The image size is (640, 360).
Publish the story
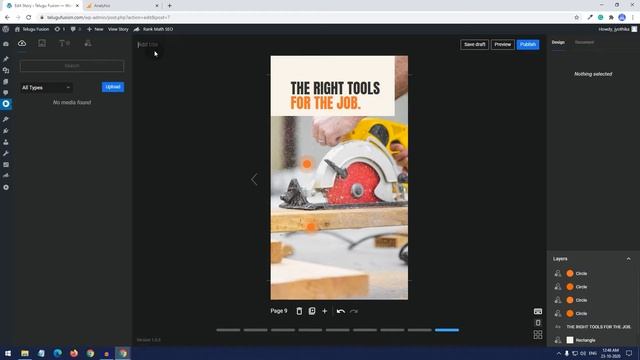point(528,44)
